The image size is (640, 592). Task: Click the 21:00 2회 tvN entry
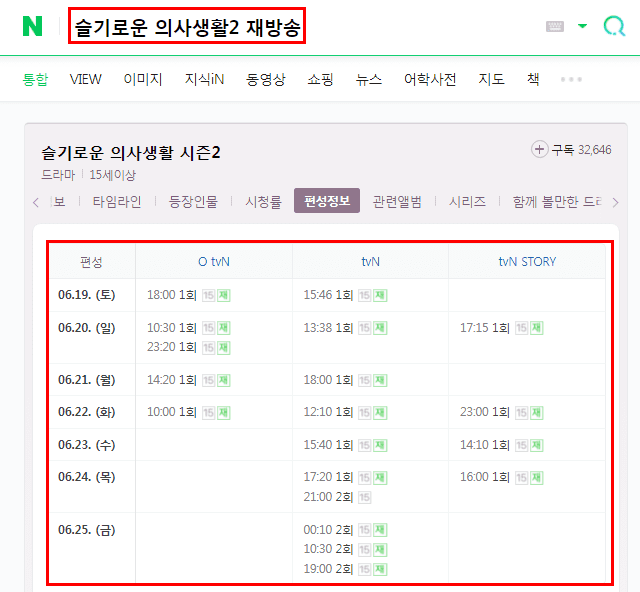(x=328, y=496)
